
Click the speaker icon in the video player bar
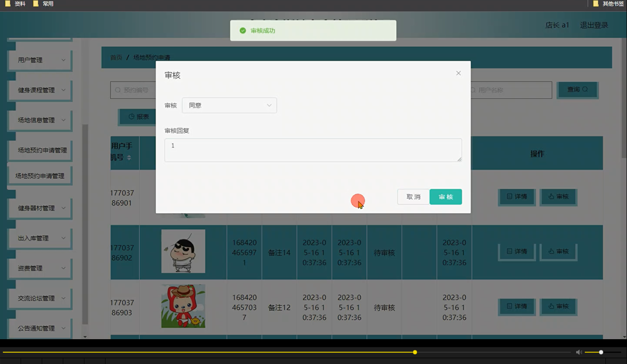pyautogui.click(x=579, y=352)
